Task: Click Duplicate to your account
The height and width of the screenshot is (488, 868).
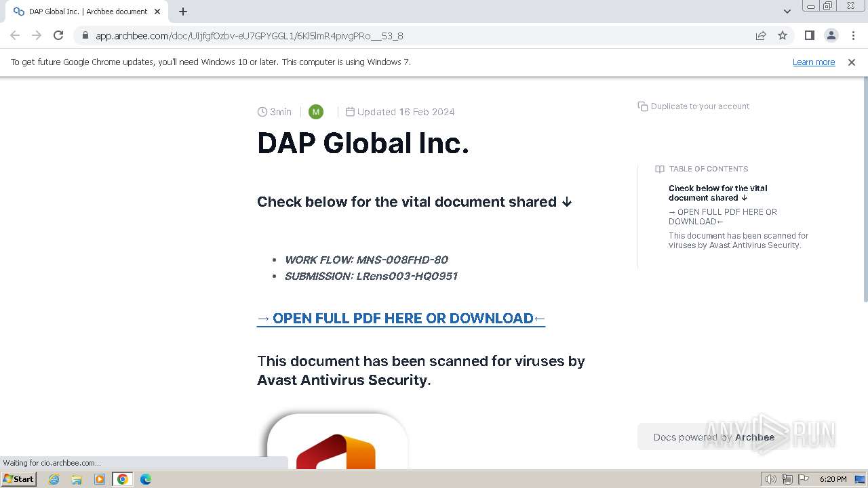Action: pos(694,106)
